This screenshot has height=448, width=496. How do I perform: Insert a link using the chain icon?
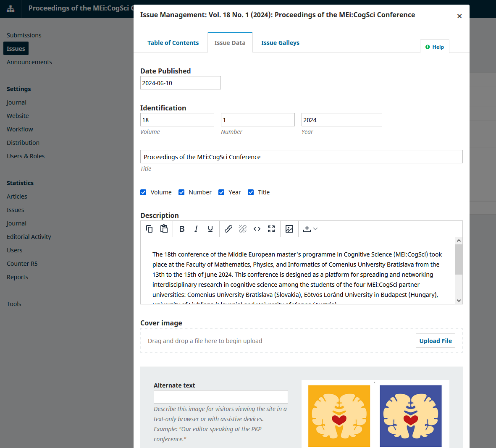click(x=228, y=229)
